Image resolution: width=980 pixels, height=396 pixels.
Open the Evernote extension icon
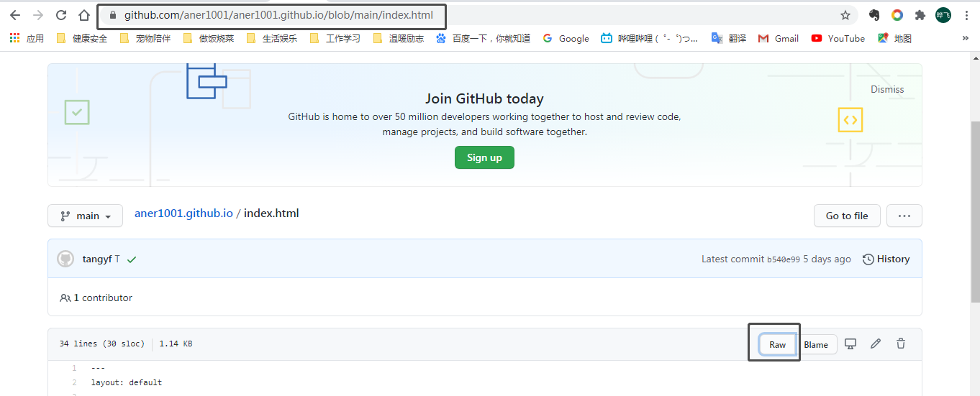tap(874, 15)
